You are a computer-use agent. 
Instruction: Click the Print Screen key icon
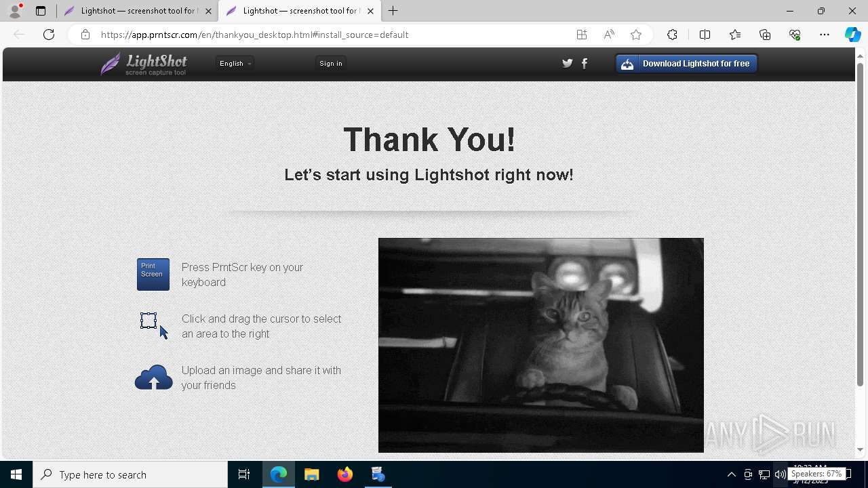(x=153, y=274)
